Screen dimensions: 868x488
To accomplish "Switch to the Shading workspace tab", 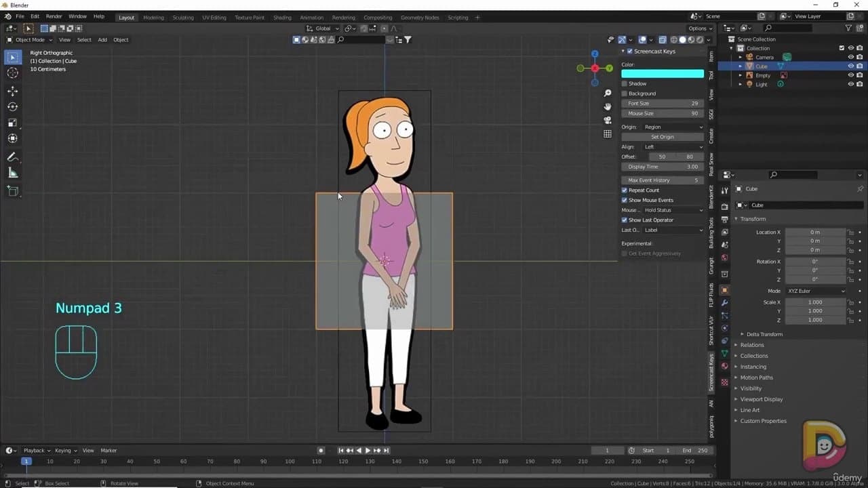I will click(x=282, y=18).
